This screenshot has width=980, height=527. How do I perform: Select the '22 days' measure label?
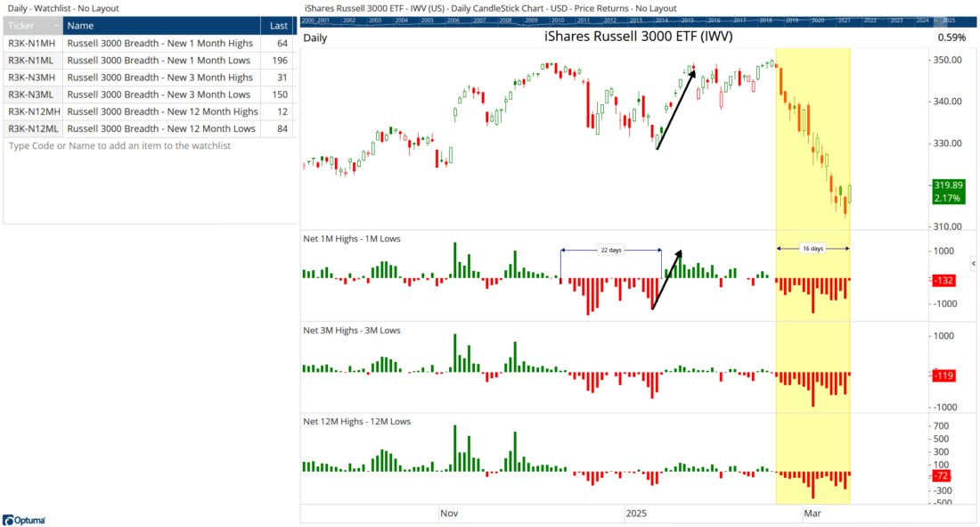tap(611, 250)
